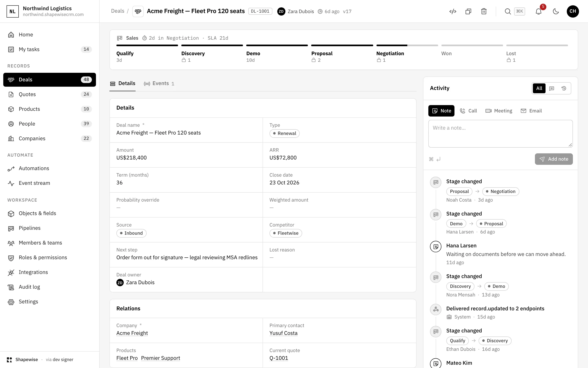The height and width of the screenshot is (368, 588).
Task: Open Products records
Action: click(x=50, y=109)
